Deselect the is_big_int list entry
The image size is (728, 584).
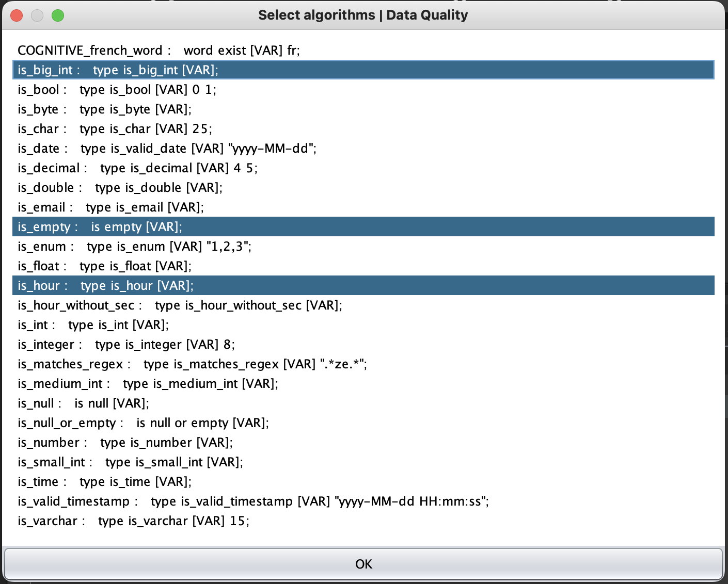(x=118, y=70)
